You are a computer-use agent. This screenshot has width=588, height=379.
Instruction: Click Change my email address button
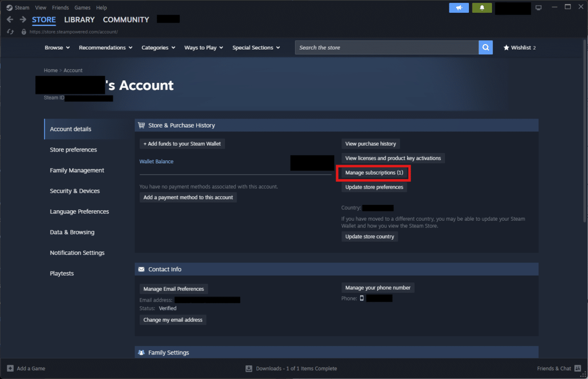click(173, 320)
